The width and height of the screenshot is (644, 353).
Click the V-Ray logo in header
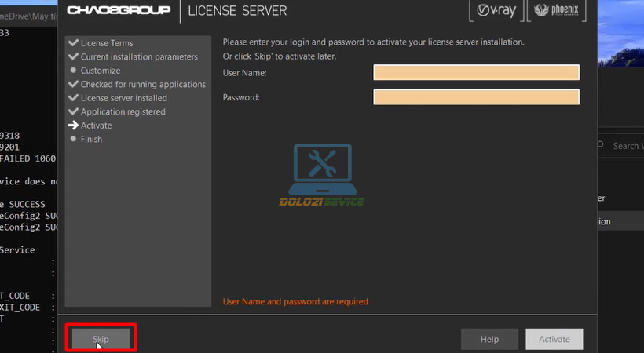[495, 11]
